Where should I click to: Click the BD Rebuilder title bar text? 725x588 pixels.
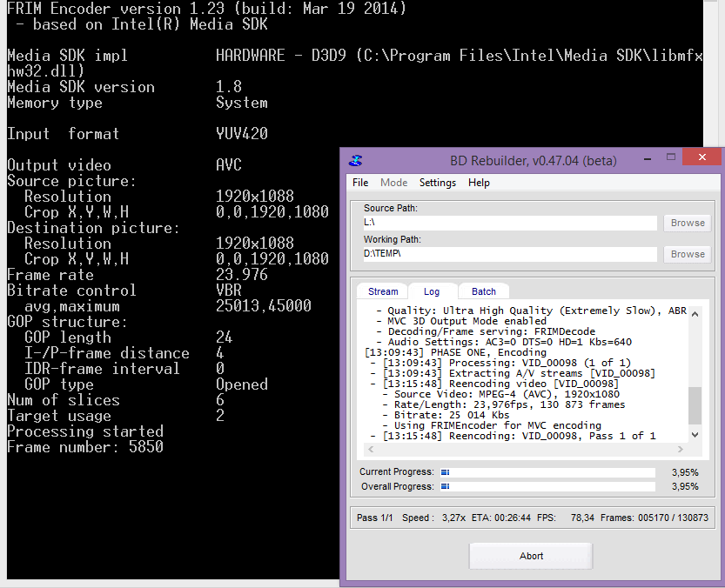pyautogui.click(x=534, y=161)
